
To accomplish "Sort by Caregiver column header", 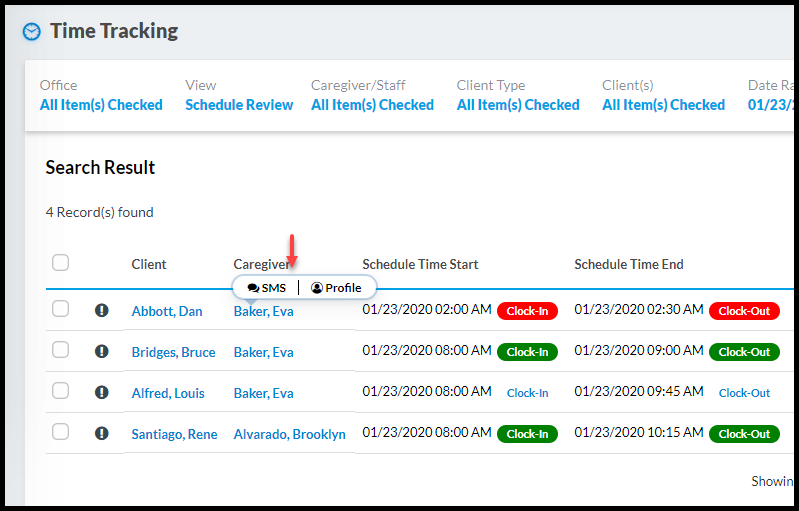I will tap(262, 264).
